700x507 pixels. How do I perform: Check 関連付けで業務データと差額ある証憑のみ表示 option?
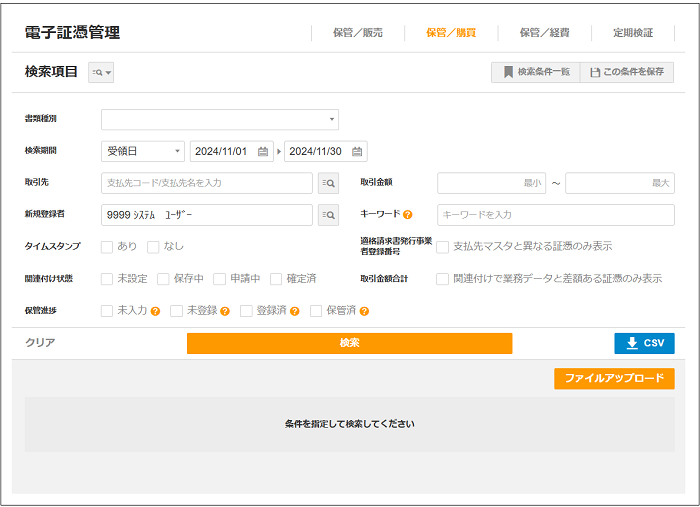[442, 279]
